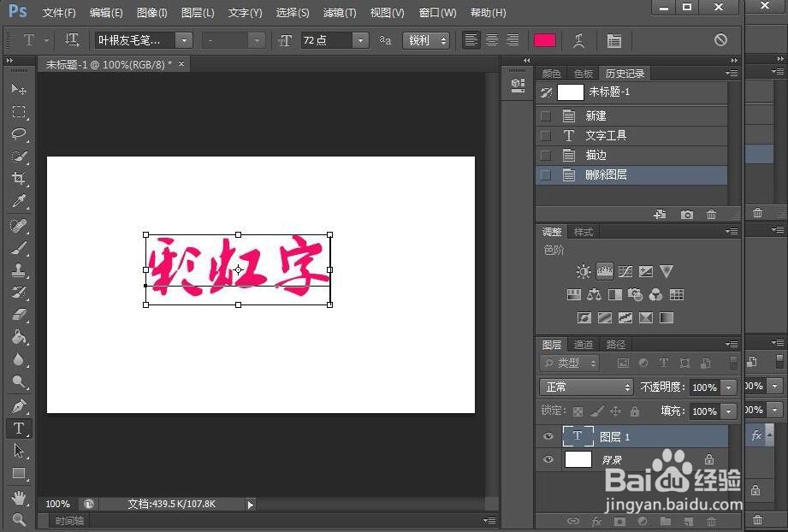Select the Dodge tool
The width and height of the screenshot is (788, 532).
pyautogui.click(x=19, y=382)
